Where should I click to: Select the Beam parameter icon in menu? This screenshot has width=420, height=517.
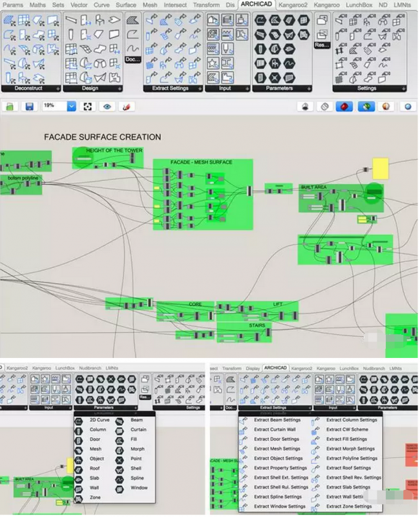[118, 420]
